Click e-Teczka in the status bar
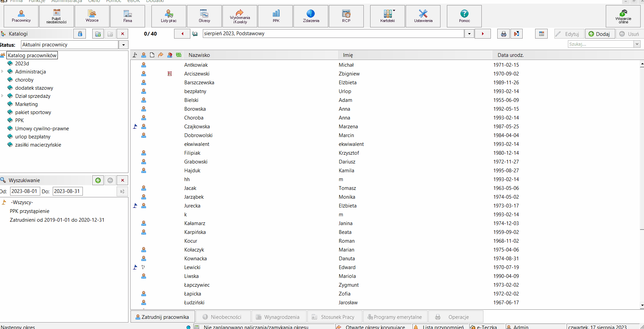The width and height of the screenshot is (644, 329). (486, 327)
